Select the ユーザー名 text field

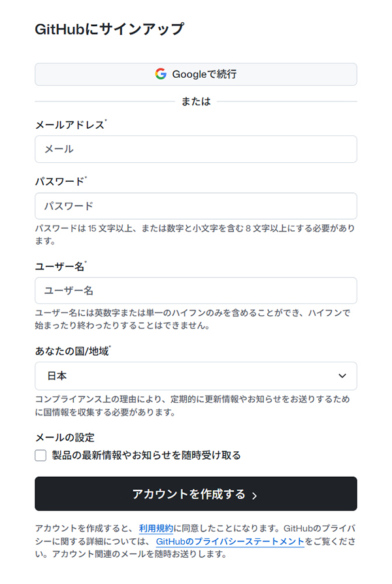(196, 290)
